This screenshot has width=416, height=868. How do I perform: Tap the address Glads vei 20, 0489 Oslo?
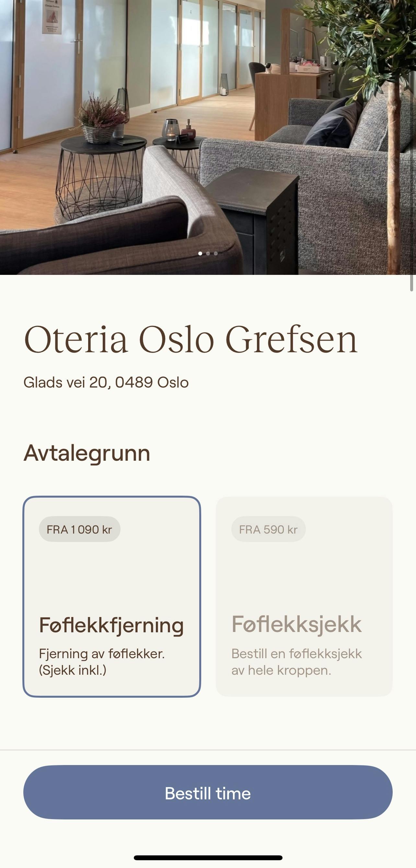pos(106,382)
